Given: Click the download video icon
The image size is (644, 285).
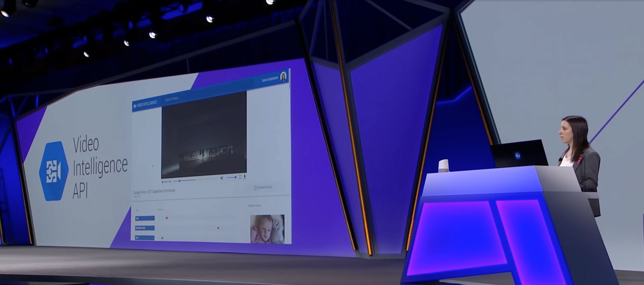Looking at the screenshot, I should click(245, 176).
